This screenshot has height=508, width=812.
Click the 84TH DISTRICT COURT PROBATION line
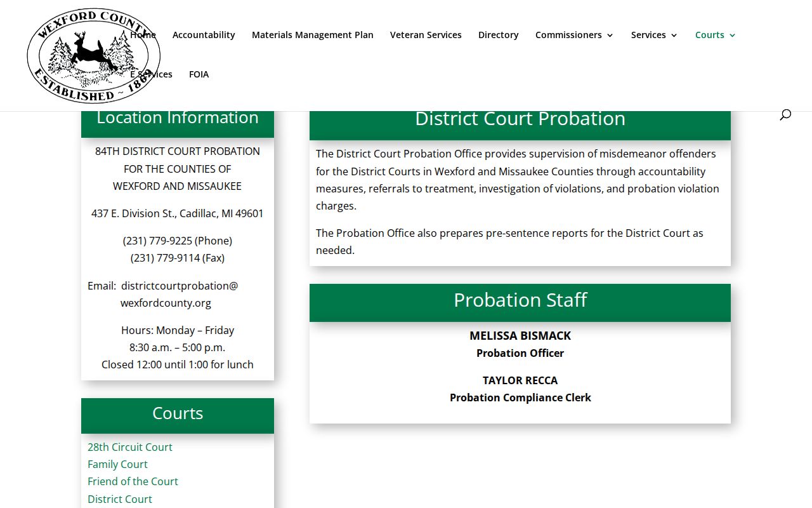178,151
